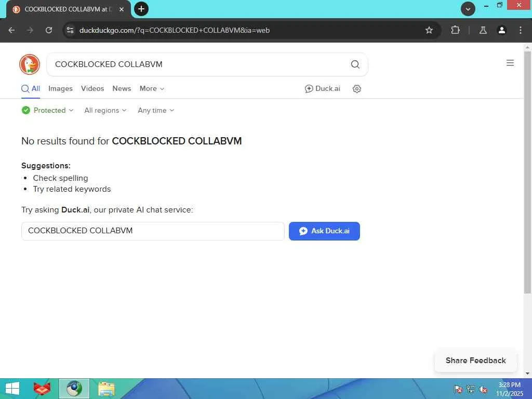This screenshot has width=532, height=399.
Task: Switch to the Videos results tab
Action: (92, 88)
